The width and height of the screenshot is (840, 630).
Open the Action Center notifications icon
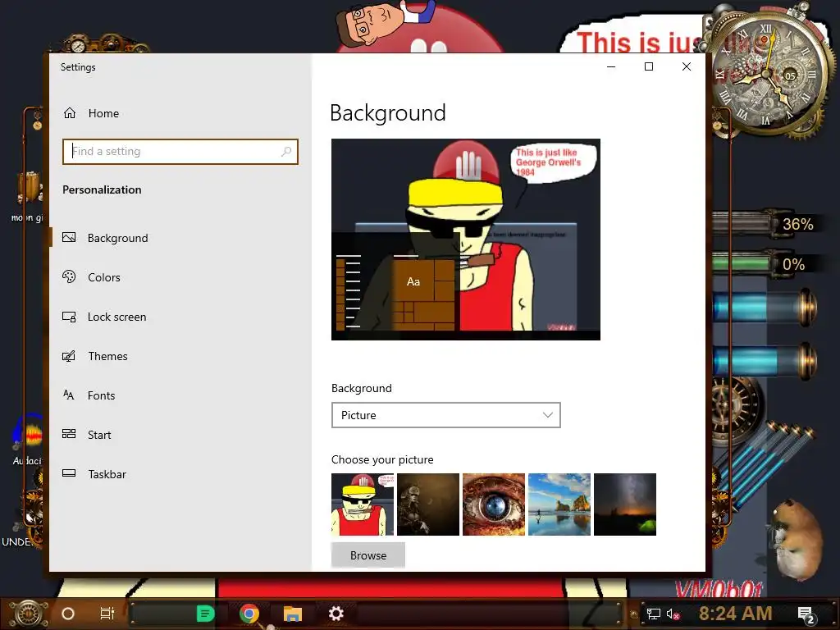[806, 615]
